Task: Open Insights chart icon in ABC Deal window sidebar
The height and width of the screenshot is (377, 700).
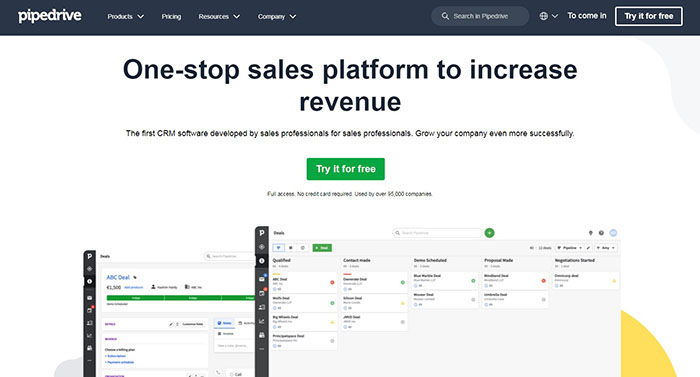Action: (x=89, y=335)
